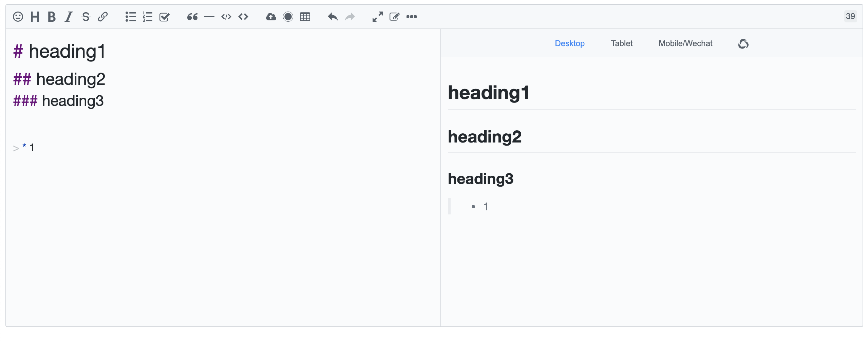
Task: Switch preview to Mobile/Wechat
Action: tap(685, 43)
